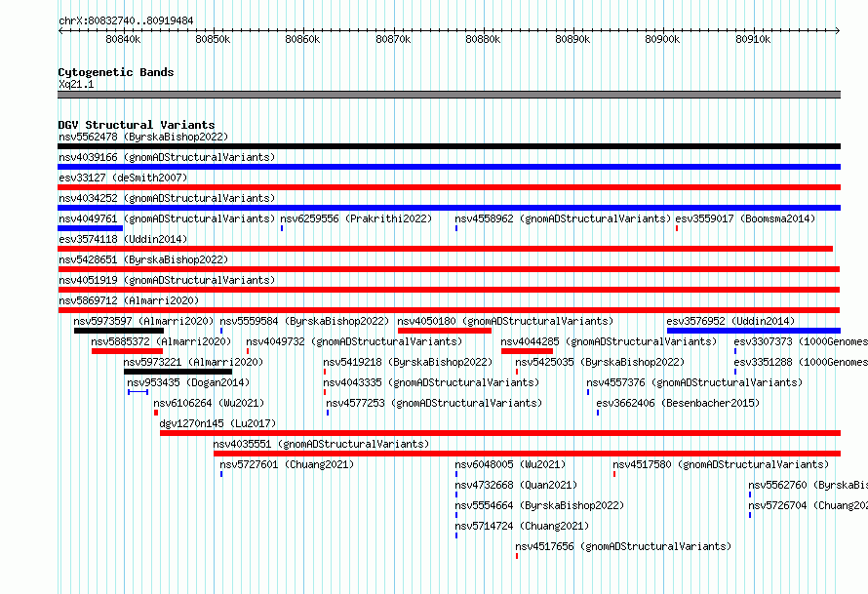Click the blue nsv4039166 variant bar
Screen dimensions: 868x594
449,167
